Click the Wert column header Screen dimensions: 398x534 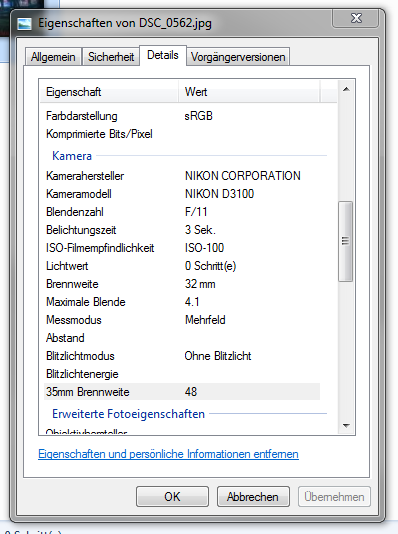coord(249,92)
